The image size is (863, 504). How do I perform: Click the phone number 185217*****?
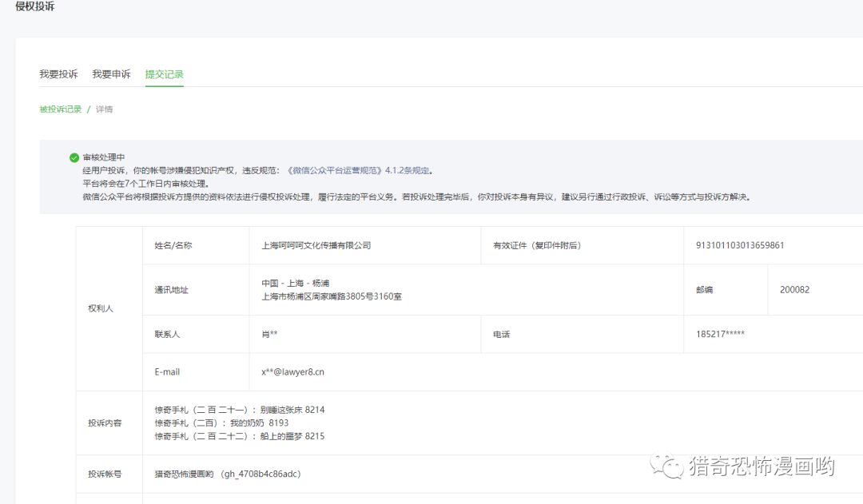pos(720,334)
